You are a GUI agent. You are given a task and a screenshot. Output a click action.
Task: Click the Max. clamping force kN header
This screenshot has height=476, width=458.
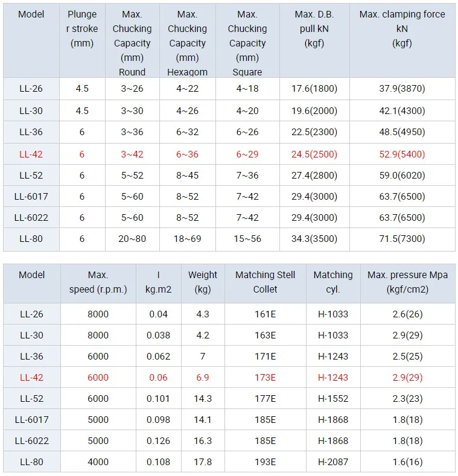(402, 28)
